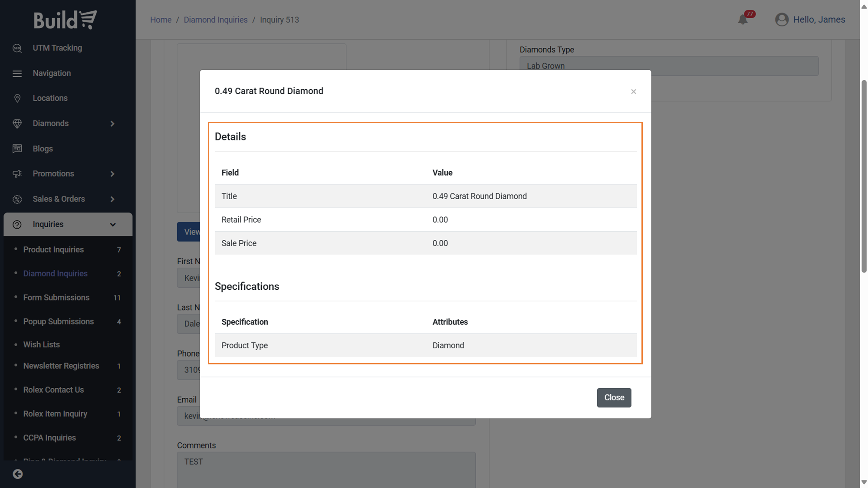Click the Sale Price value 0.00

440,243
